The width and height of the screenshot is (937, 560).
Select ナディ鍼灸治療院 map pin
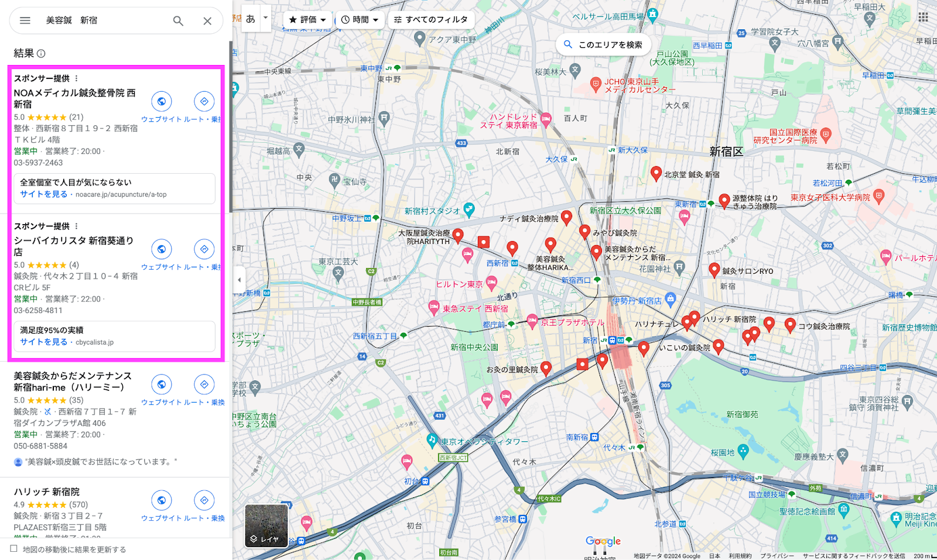click(566, 218)
